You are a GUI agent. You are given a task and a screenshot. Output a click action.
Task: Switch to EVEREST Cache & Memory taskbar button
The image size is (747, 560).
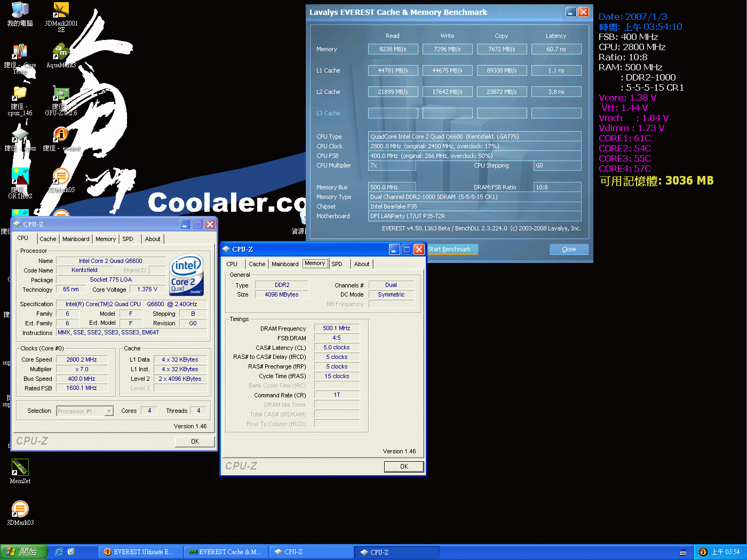click(x=226, y=552)
